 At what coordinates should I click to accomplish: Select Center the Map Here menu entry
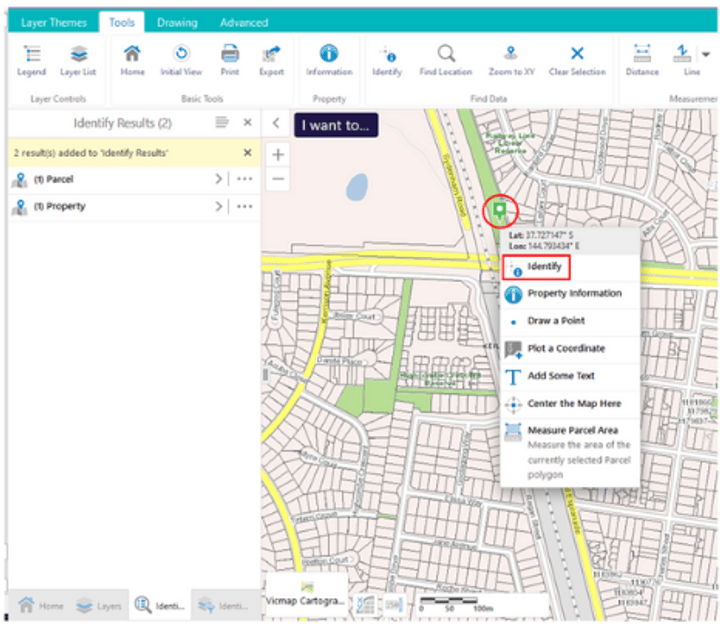point(574,403)
